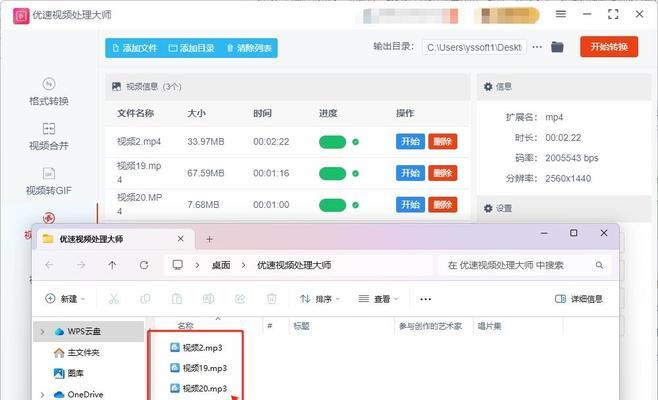
Task: Select the file 视频20.mp3
Action: [x=198, y=389]
